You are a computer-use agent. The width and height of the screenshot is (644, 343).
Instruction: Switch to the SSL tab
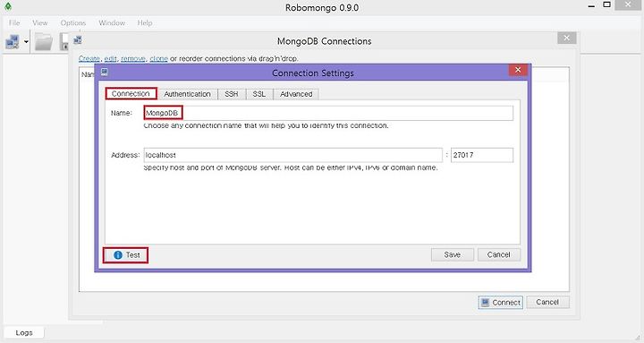[258, 94]
